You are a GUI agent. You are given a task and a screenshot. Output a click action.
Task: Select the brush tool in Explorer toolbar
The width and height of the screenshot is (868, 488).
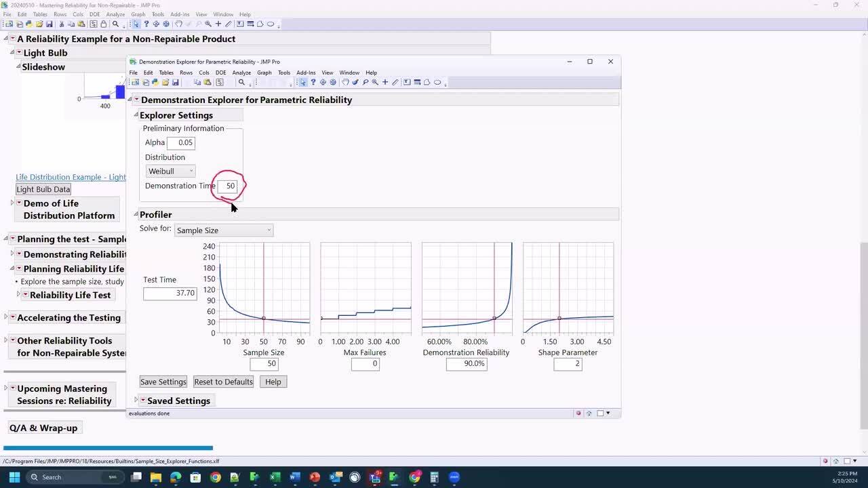click(355, 83)
